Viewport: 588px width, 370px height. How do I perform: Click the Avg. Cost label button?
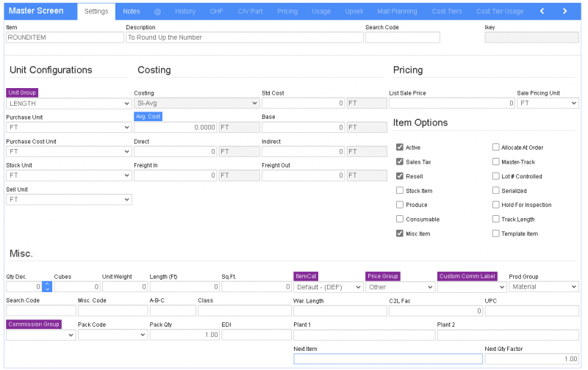(148, 117)
